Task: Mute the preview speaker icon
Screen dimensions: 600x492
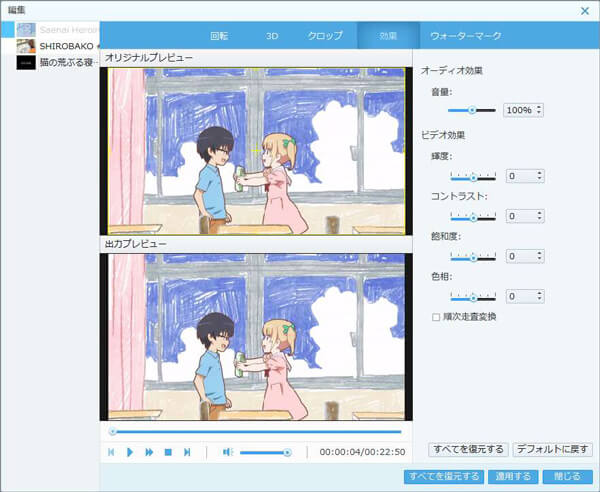Action: click(x=228, y=452)
